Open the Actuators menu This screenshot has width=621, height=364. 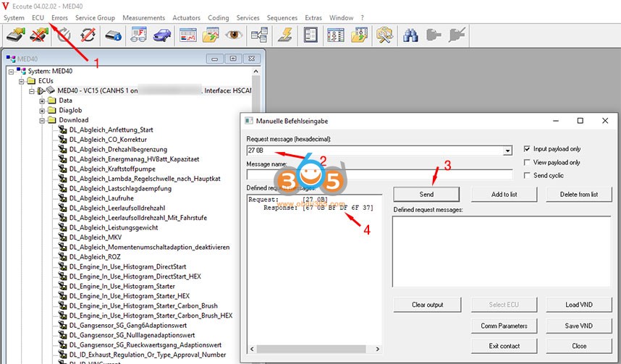[x=186, y=18]
